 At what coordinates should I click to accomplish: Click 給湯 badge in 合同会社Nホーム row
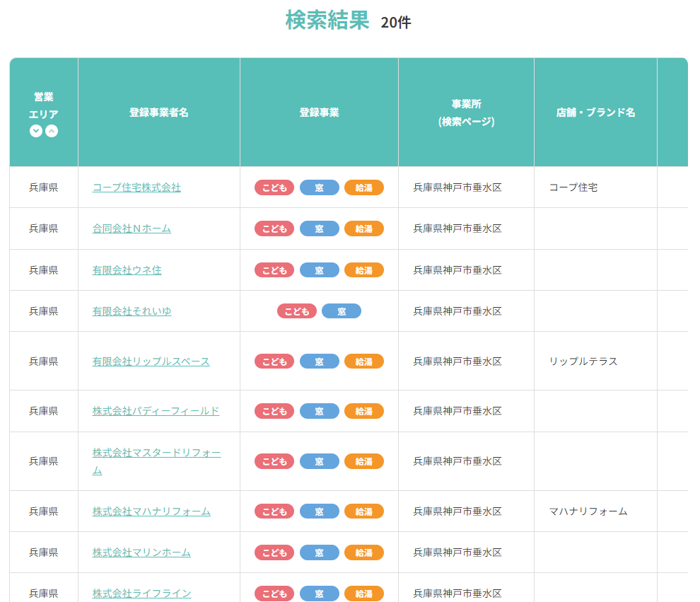(364, 228)
